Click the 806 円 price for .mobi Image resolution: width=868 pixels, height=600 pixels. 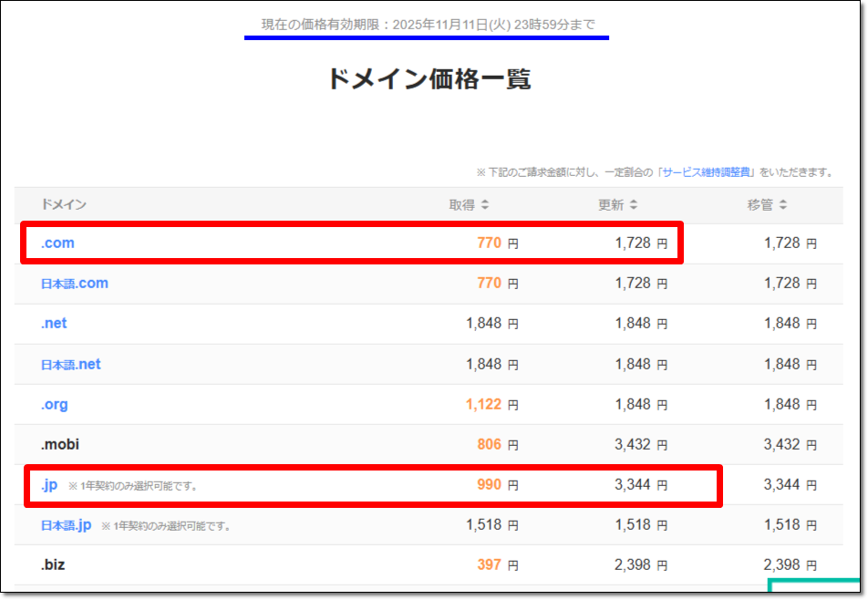click(497, 445)
